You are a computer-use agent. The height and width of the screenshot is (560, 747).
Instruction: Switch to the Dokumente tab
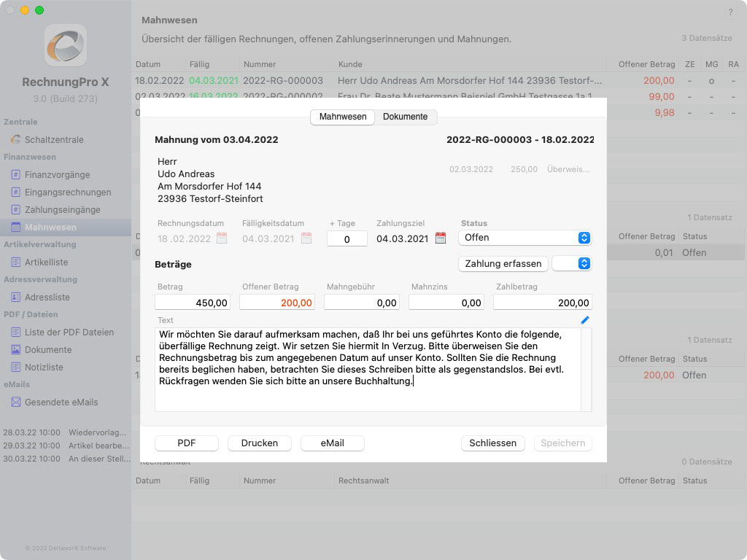(x=405, y=117)
